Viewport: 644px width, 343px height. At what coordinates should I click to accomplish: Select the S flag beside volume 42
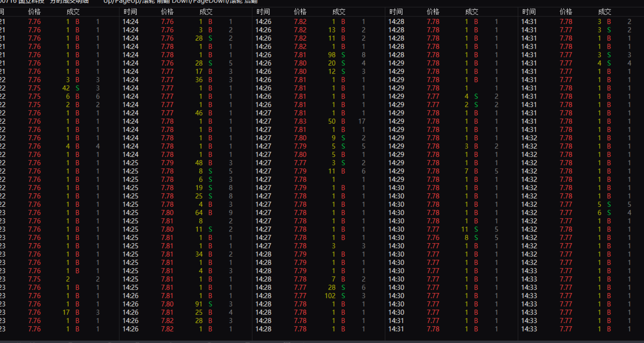(78, 88)
